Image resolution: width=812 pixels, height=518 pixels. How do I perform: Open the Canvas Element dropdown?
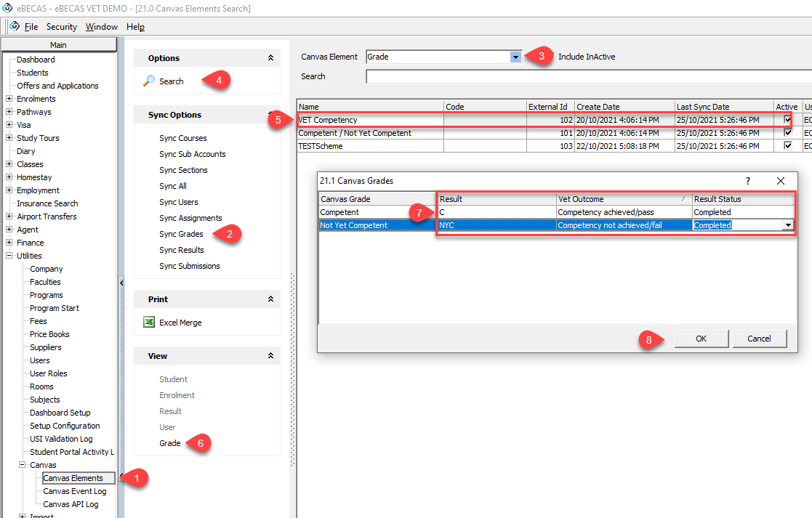[515, 57]
